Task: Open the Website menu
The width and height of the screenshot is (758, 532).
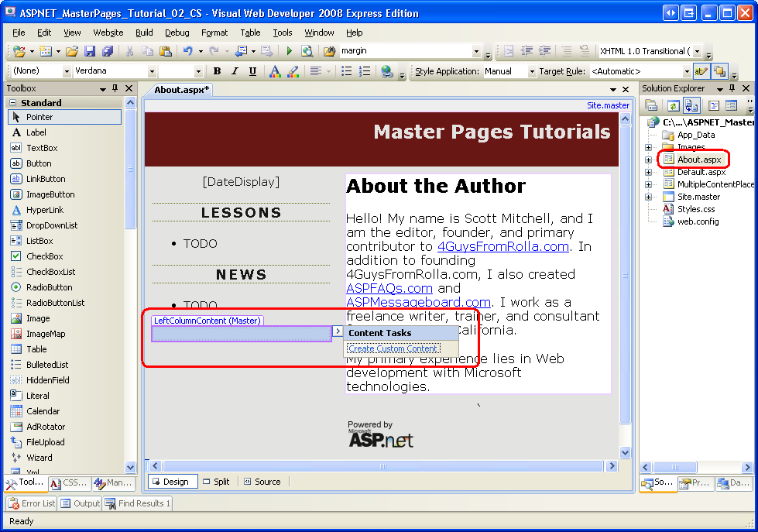Action: 108,33
